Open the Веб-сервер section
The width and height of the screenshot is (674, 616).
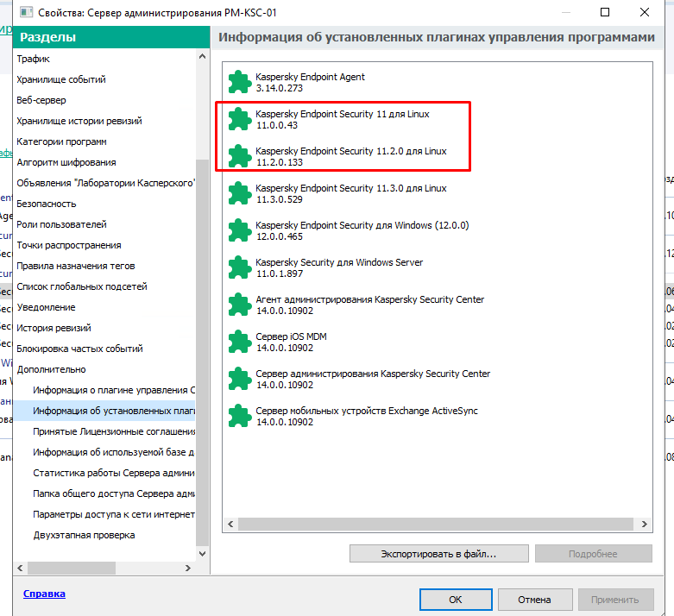(41, 100)
